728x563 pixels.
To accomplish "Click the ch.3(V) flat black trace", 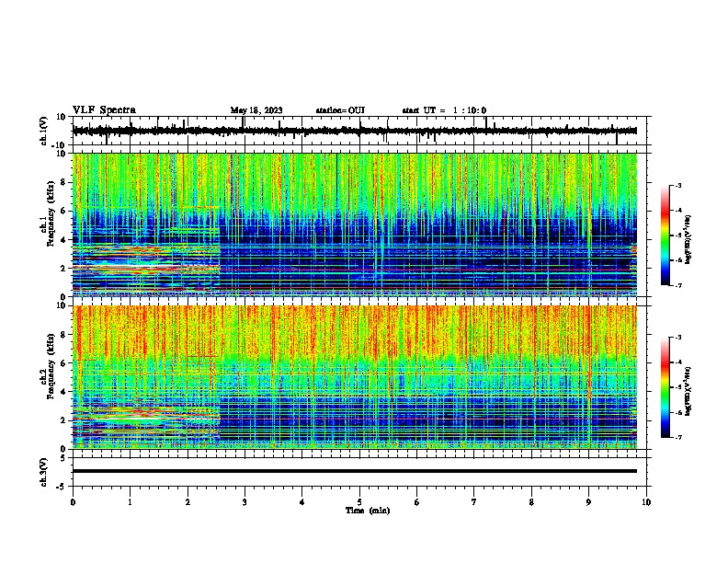I will pyautogui.click(x=355, y=471).
